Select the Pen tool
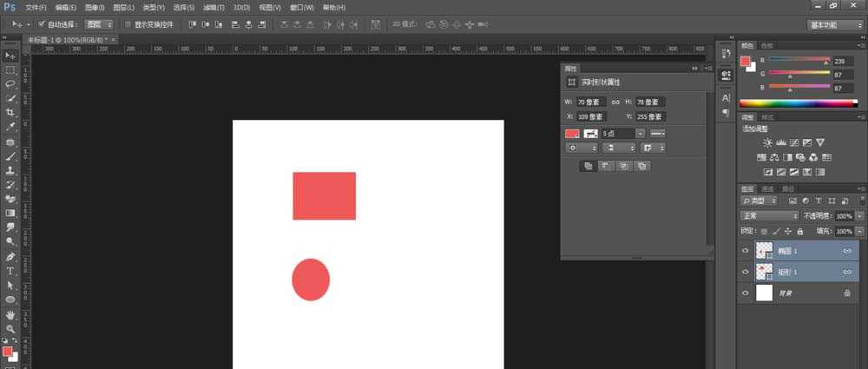Viewport: 868px width, 369px height. 10,257
